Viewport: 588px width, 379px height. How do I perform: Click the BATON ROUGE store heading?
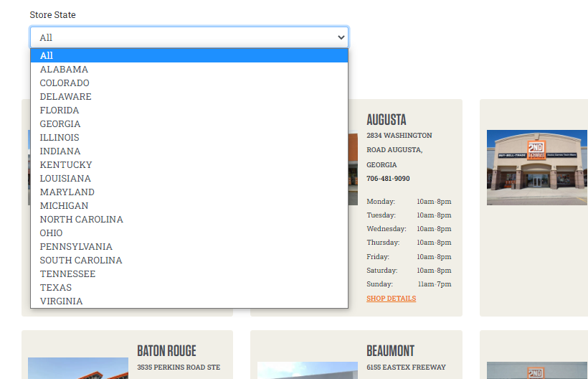(166, 351)
